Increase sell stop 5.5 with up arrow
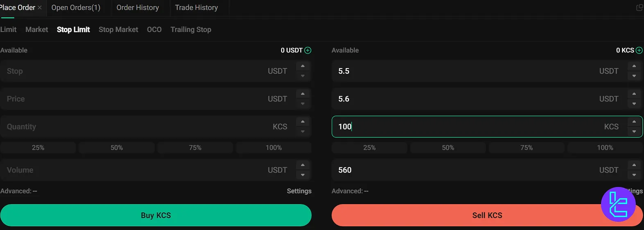This screenshot has height=230, width=644. pyautogui.click(x=634, y=66)
